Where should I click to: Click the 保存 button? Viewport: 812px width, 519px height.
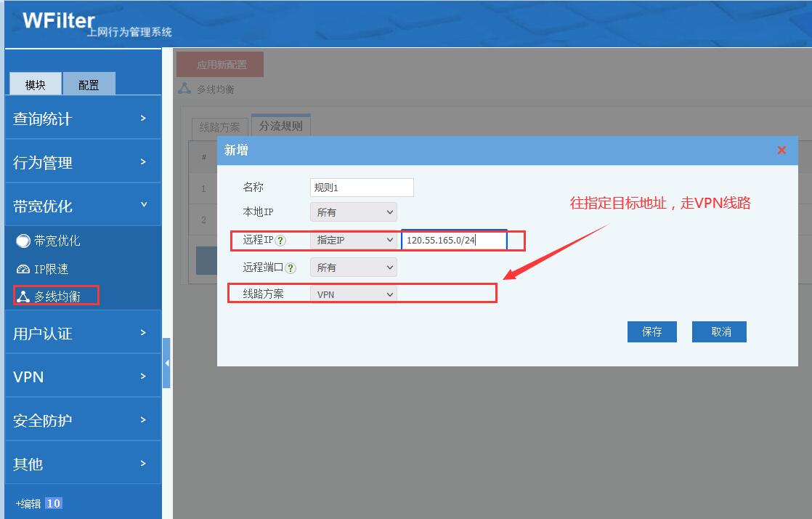click(x=652, y=331)
